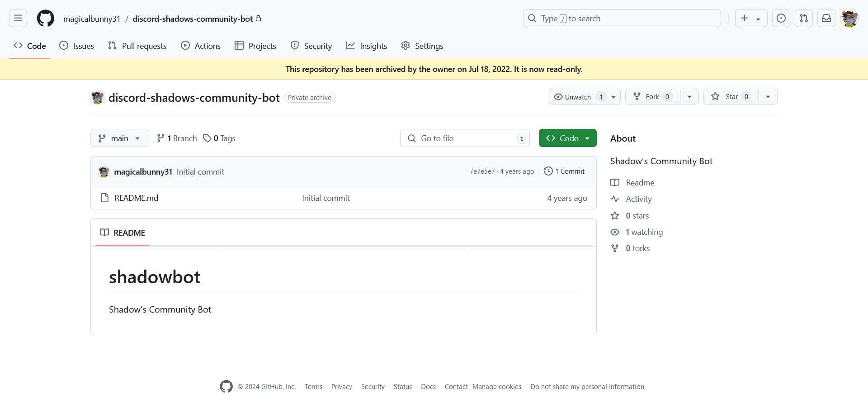
Task: Open the Docs footer link
Action: 428,387
